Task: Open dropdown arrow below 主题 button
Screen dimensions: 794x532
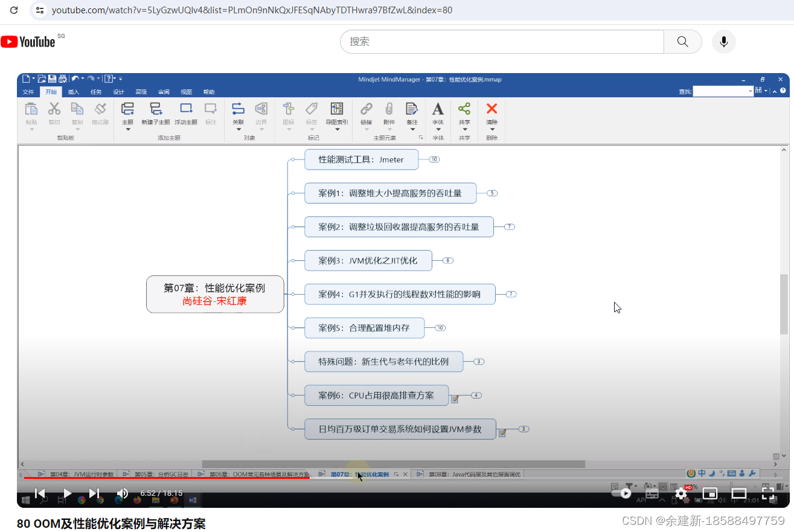Action: coord(127,129)
